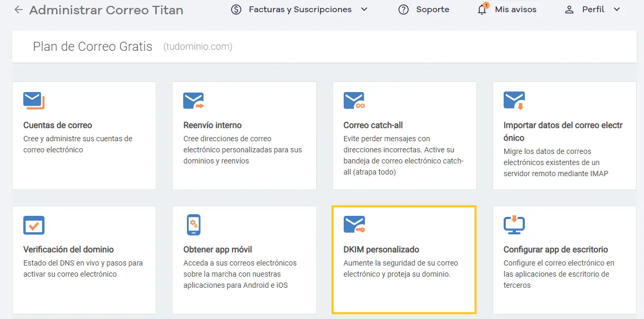Expand the Facturas y Suscripciones chevron
This screenshot has width=644, height=319.
(364, 10)
